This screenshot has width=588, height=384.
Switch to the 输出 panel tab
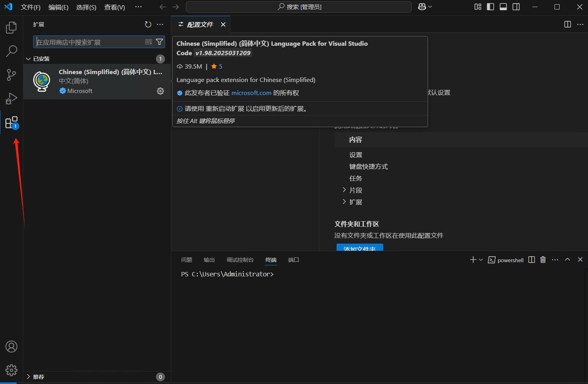coord(209,260)
